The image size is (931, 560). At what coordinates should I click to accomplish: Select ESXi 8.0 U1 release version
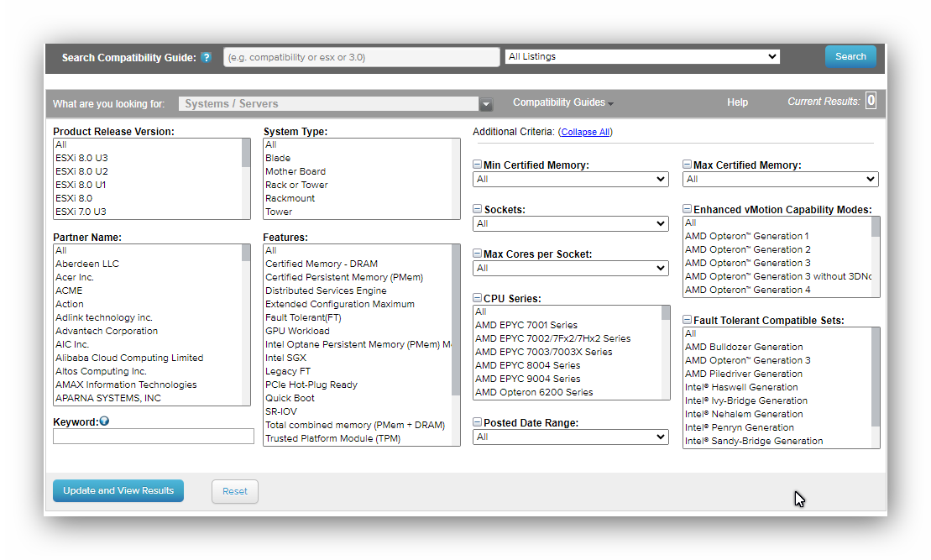[x=81, y=185]
